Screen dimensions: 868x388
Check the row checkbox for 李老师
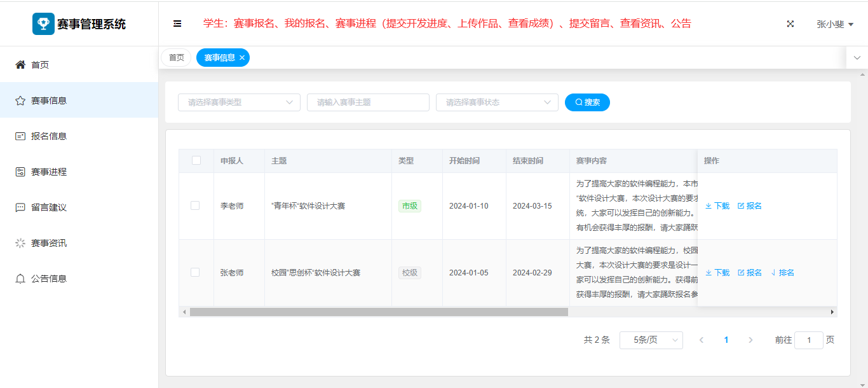pyautogui.click(x=195, y=205)
